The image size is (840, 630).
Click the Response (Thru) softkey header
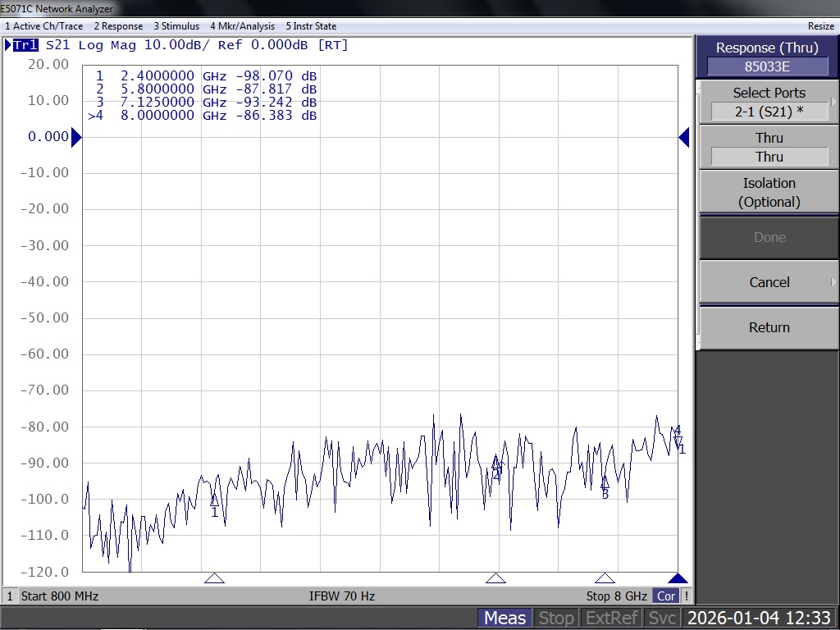pos(767,47)
